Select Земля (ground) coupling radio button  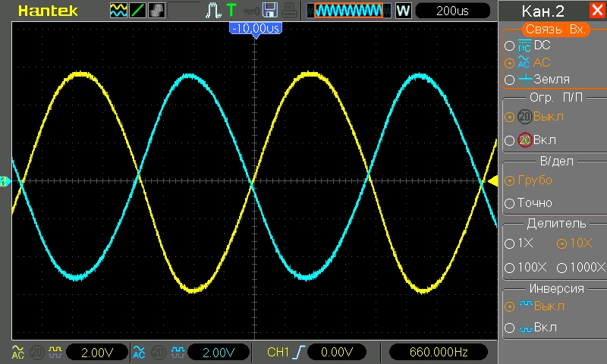509,80
